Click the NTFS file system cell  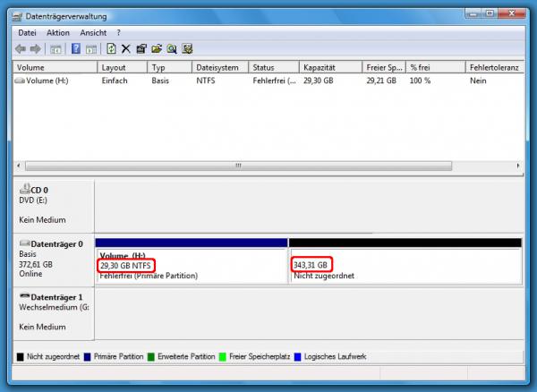pos(206,81)
